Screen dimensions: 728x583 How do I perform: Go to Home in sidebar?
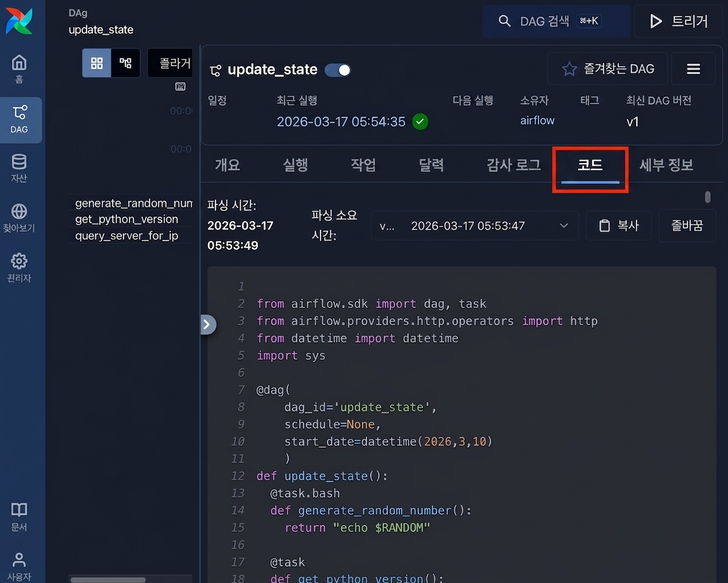19,69
